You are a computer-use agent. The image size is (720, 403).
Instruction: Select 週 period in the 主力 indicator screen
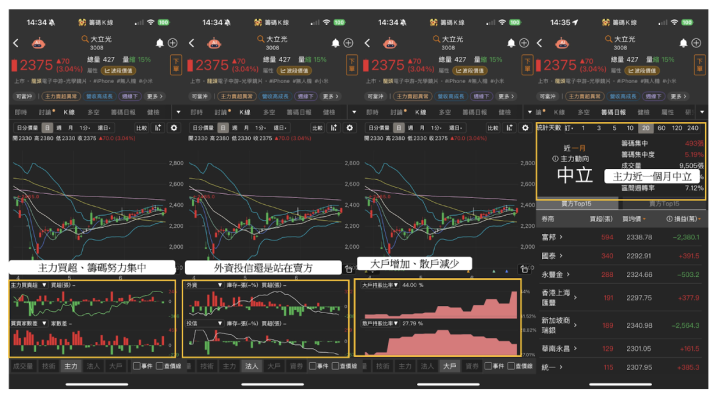[x=59, y=128]
